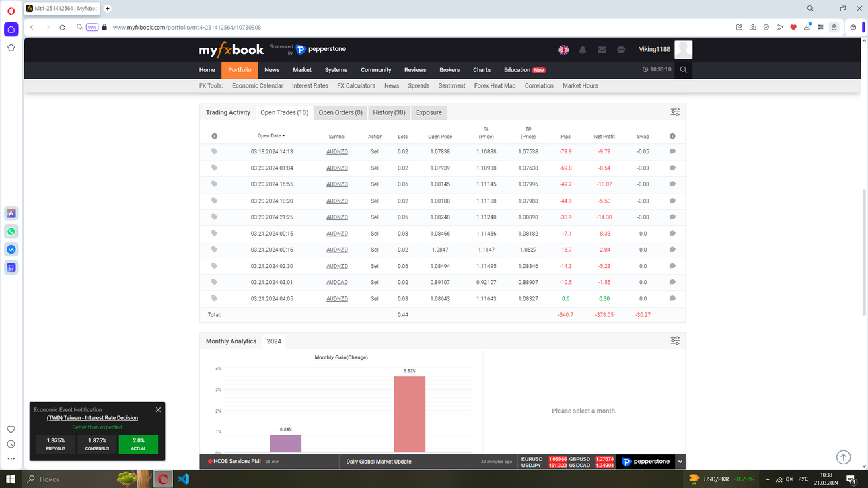Screen dimensions: 868x488
Task: Click the pepperstone sponsor logo in ticker
Action: click(x=646, y=462)
